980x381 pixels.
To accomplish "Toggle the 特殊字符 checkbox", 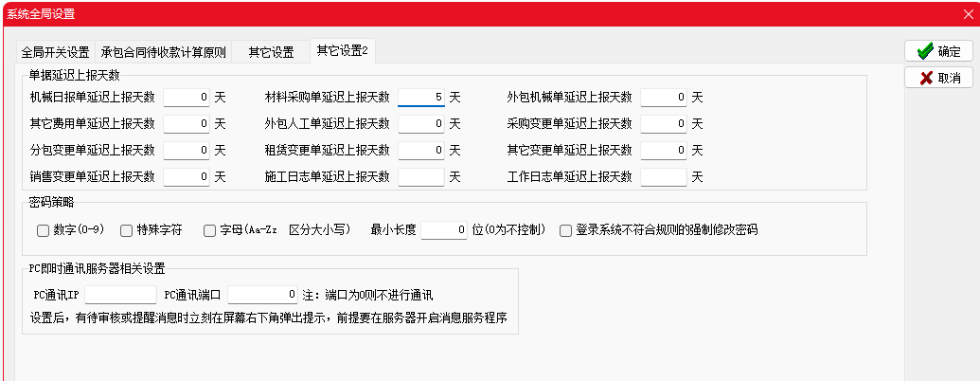I will (x=127, y=229).
